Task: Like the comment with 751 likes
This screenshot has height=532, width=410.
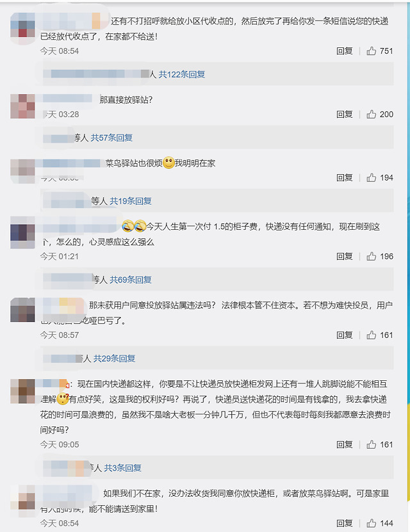Action: 371,51
